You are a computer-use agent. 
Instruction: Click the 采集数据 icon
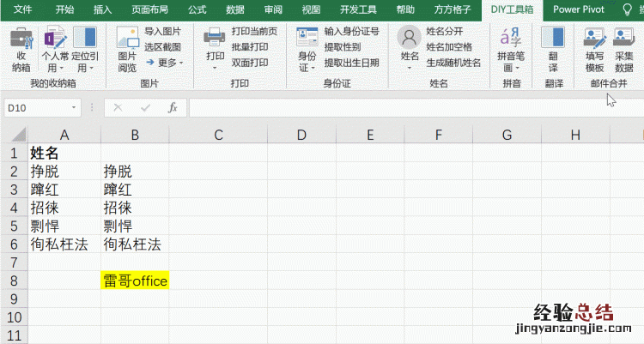[624, 49]
